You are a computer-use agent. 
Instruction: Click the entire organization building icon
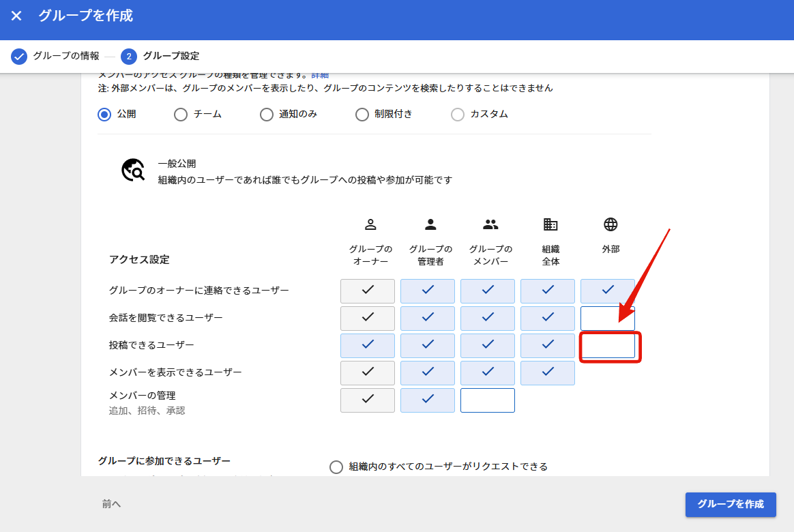click(x=550, y=224)
